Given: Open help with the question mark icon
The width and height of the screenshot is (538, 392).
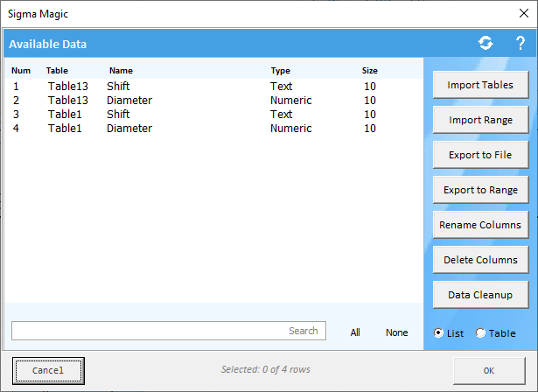Looking at the screenshot, I should tap(520, 43).
